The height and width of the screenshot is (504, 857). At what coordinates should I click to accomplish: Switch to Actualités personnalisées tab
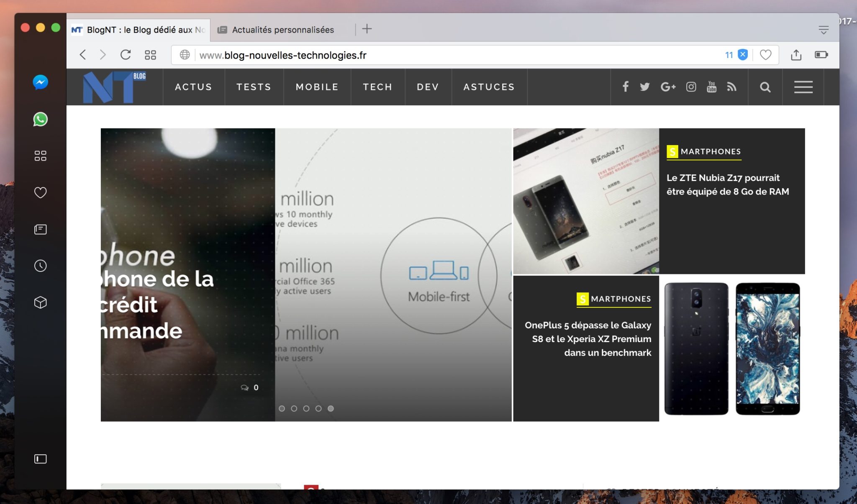coord(282,30)
